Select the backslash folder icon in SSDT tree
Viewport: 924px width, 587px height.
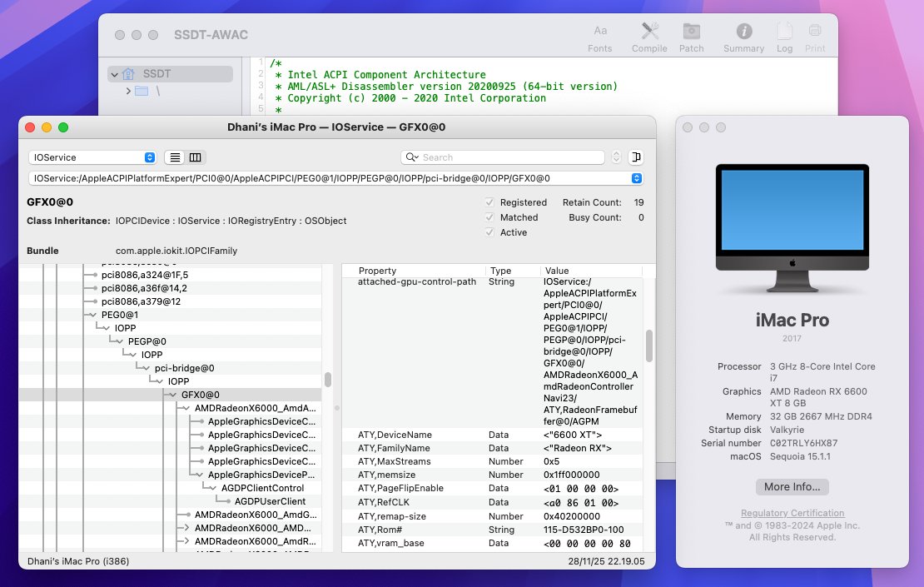click(x=142, y=91)
